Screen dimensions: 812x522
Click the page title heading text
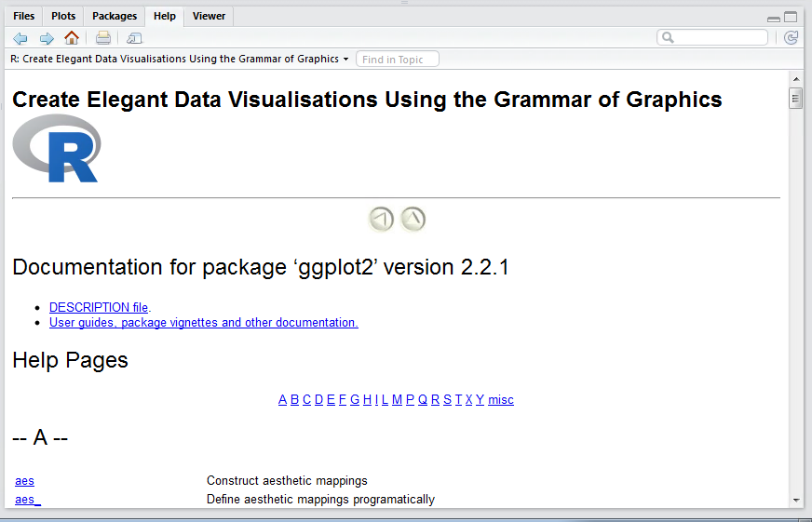point(367,100)
